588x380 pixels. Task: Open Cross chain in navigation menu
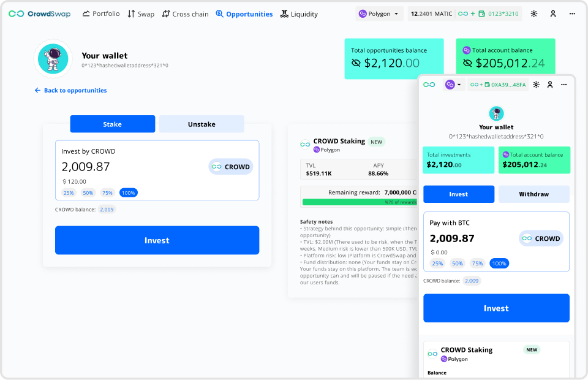coord(185,13)
